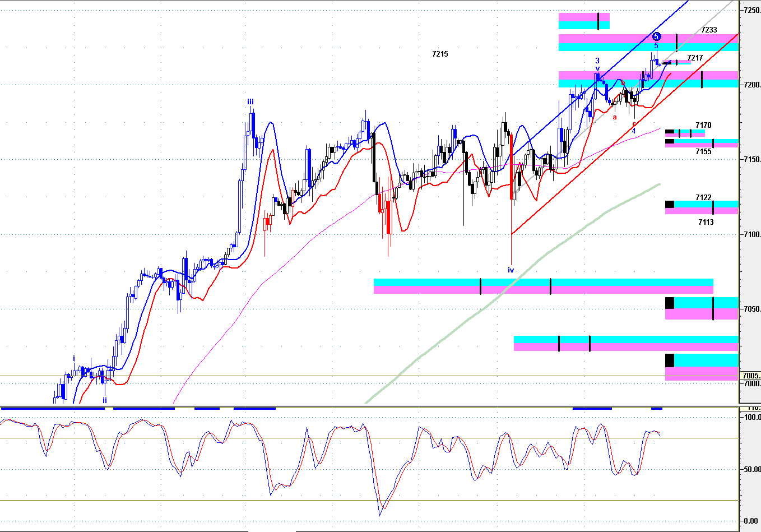Screen dimensions: 761x532
Task: Click the 7113 price label
Action: tap(706, 222)
